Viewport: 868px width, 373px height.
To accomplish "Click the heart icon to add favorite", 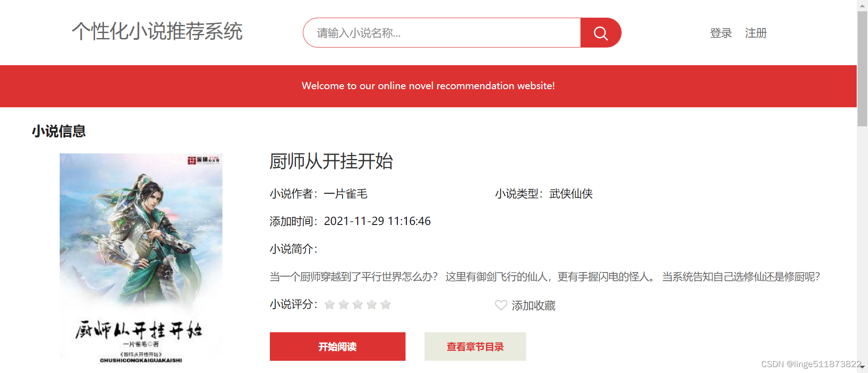I will pos(501,305).
